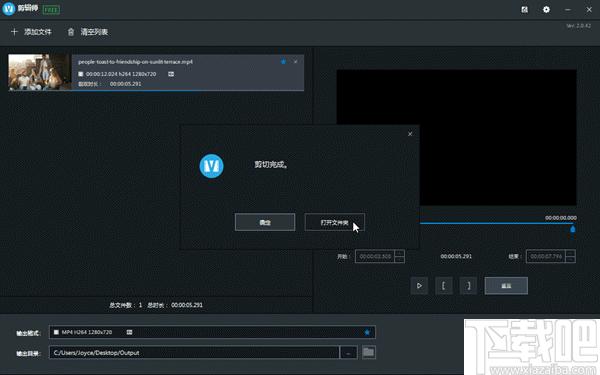Increase the 开始 start time with up stepper
The image size is (600, 375).
point(399,253)
